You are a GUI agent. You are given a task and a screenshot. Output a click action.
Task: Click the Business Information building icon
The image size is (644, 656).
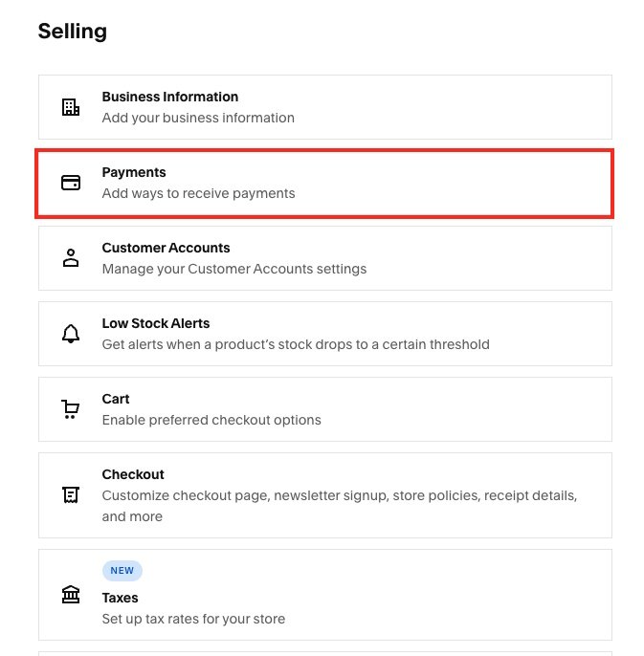coord(71,107)
